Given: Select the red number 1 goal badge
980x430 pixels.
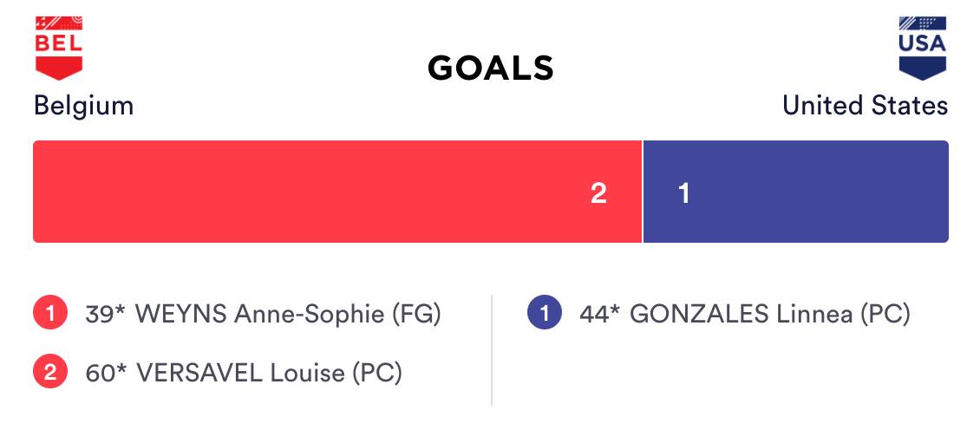Looking at the screenshot, I should [51, 314].
